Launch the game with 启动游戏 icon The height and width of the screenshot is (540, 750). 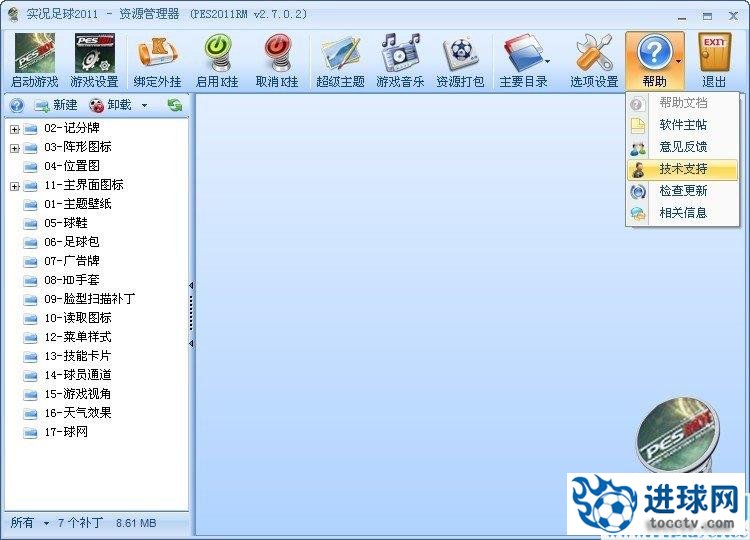[34, 61]
